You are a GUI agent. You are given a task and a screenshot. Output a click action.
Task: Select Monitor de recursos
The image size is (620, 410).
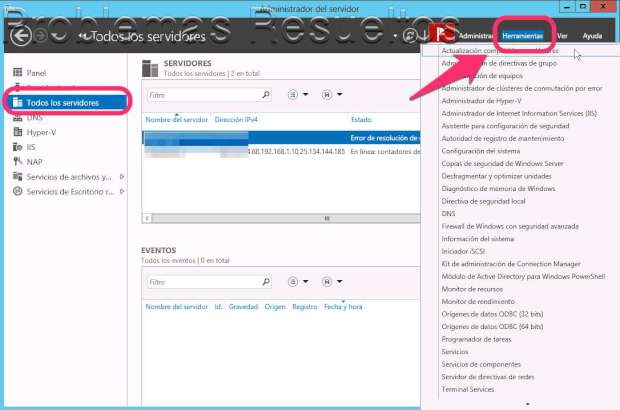[x=472, y=289]
